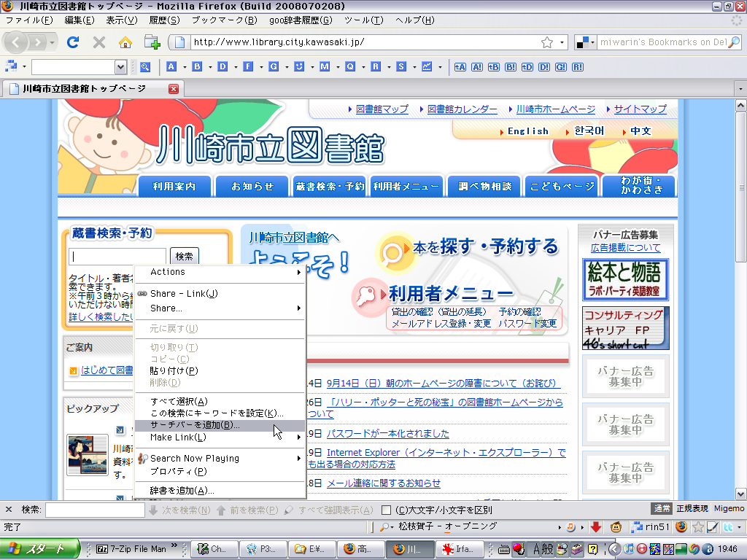747x560 pixels.
Task: Open the 図書館カレンダー link
Action: point(462,109)
